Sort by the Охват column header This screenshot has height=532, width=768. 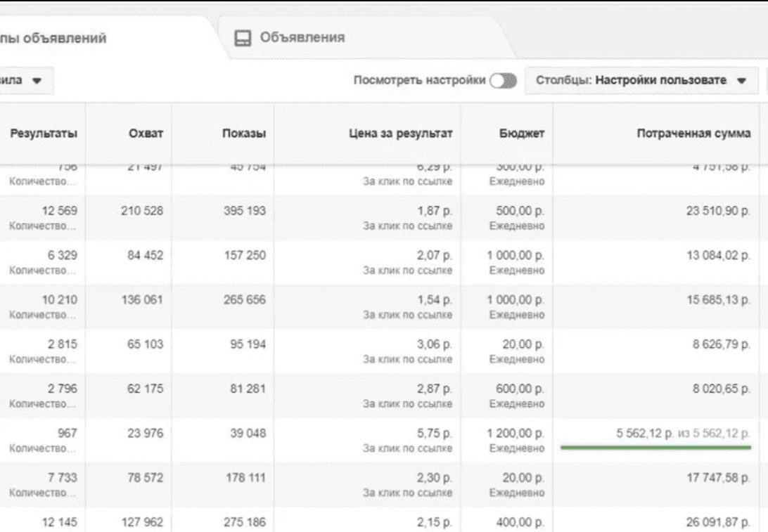pos(146,134)
